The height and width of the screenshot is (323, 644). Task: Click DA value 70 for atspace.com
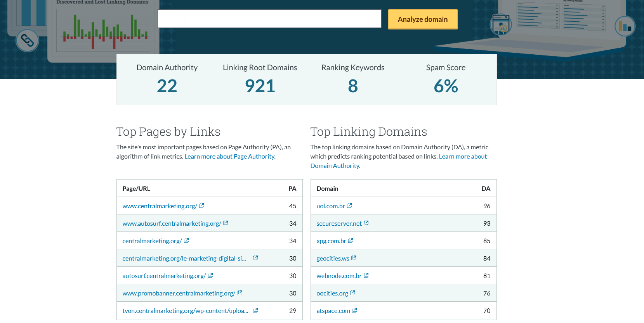click(x=487, y=311)
